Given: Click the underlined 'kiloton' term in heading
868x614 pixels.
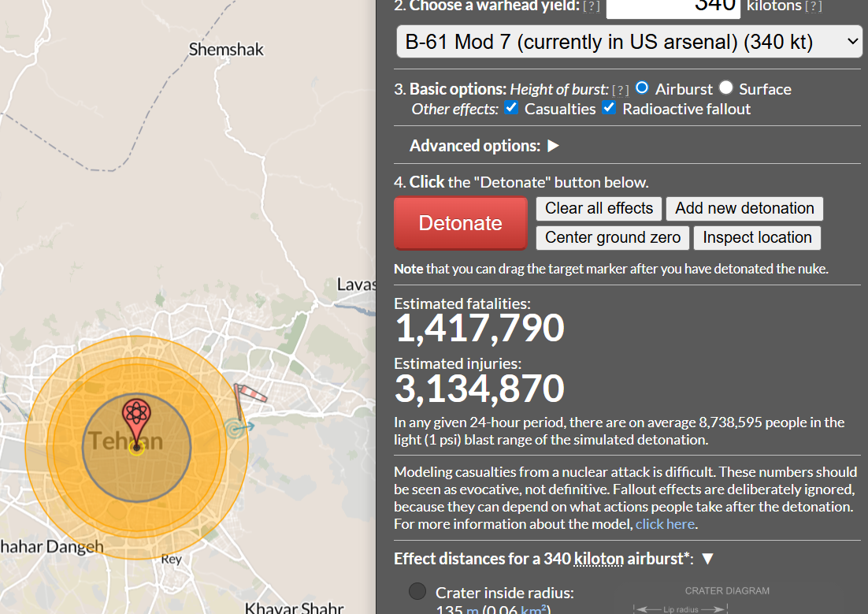Looking at the screenshot, I should click(x=599, y=559).
